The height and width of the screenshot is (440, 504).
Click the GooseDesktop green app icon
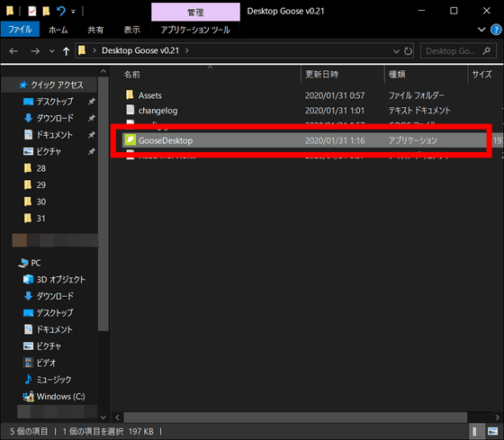130,139
